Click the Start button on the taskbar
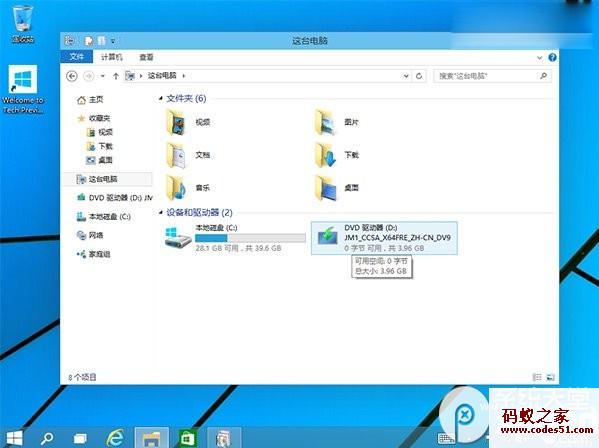This screenshot has height=448, width=599. (15, 438)
